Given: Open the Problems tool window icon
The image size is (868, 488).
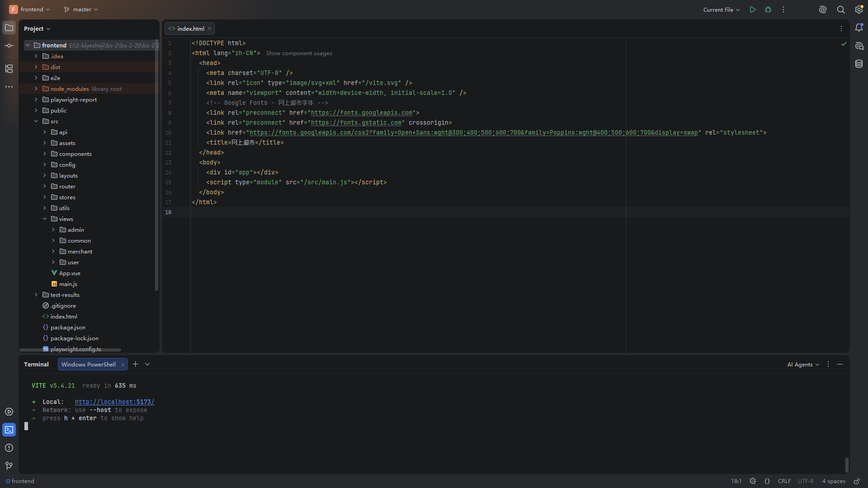Looking at the screenshot, I should 9,448.
